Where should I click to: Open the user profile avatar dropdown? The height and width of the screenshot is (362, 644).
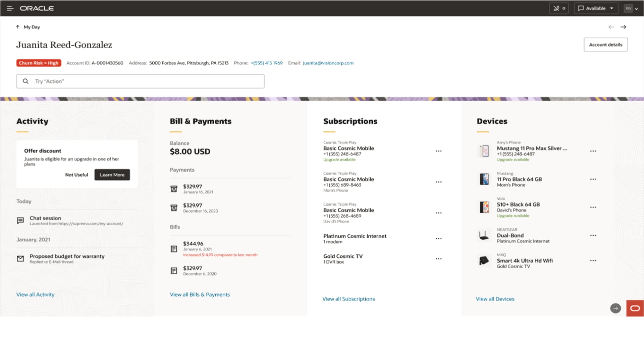[x=631, y=8]
